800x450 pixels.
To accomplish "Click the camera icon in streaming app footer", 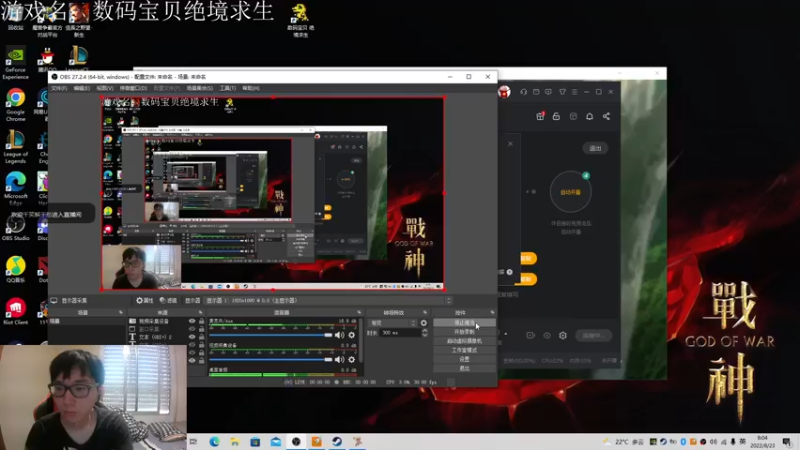I will (x=531, y=335).
